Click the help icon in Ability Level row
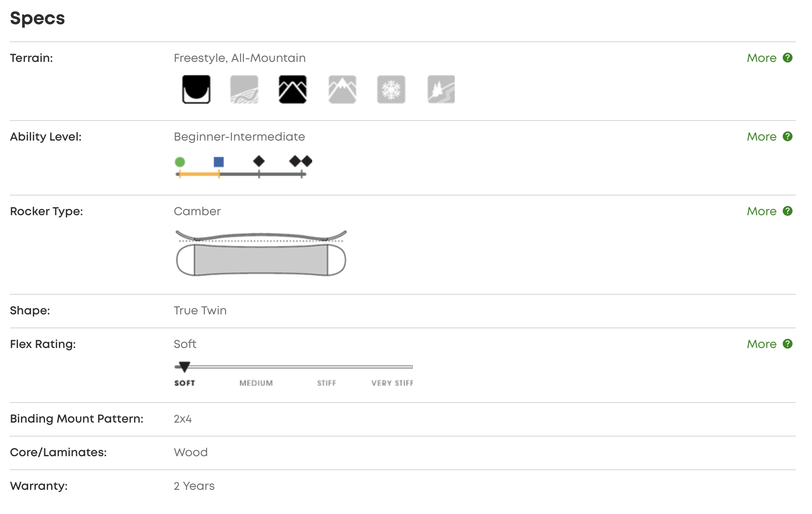Screen dimensions: 812x514 coord(787,136)
